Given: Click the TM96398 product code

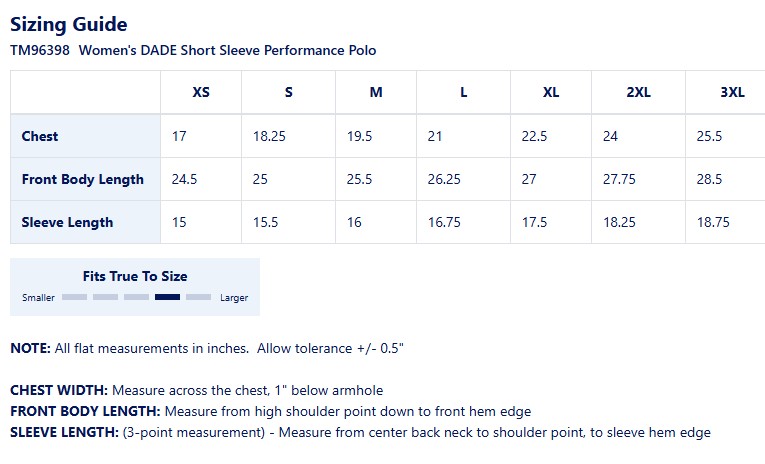Looking at the screenshot, I should (x=40, y=50).
